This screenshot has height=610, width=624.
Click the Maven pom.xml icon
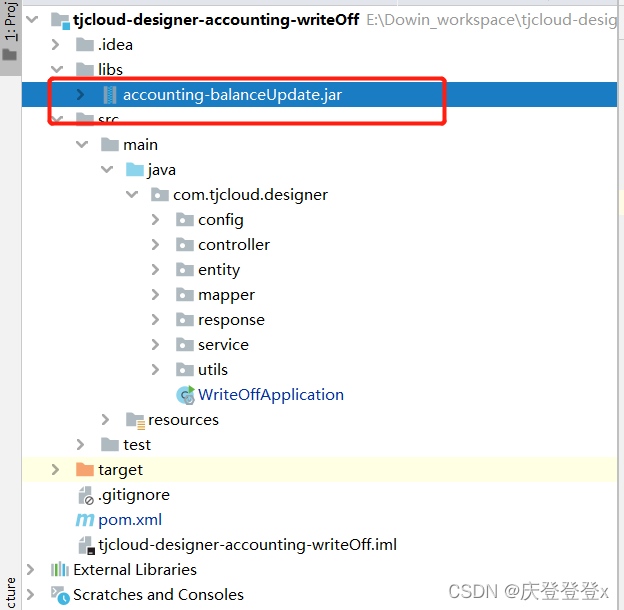[85, 520]
